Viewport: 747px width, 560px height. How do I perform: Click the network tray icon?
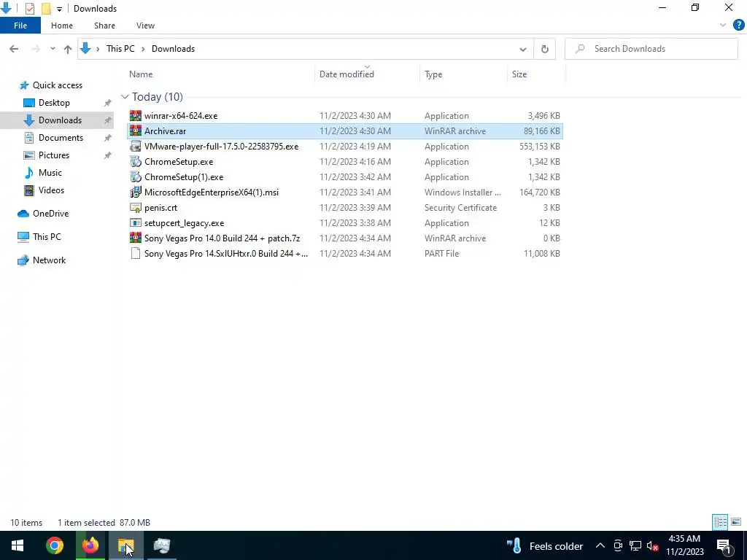[x=635, y=545]
